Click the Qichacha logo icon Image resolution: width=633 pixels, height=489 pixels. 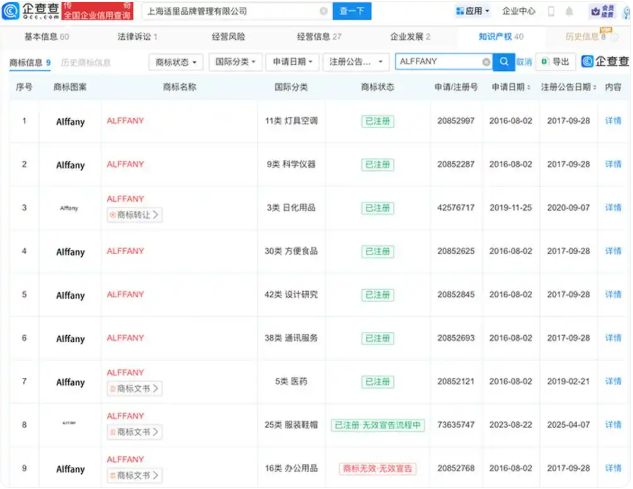point(10,11)
